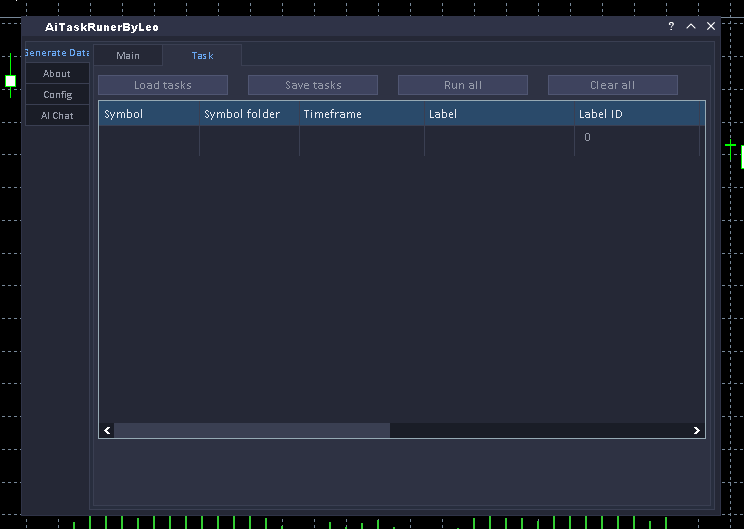The image size is (744, 529).
Task: Switch to the Main tab
Action: [x=128, y=56]
